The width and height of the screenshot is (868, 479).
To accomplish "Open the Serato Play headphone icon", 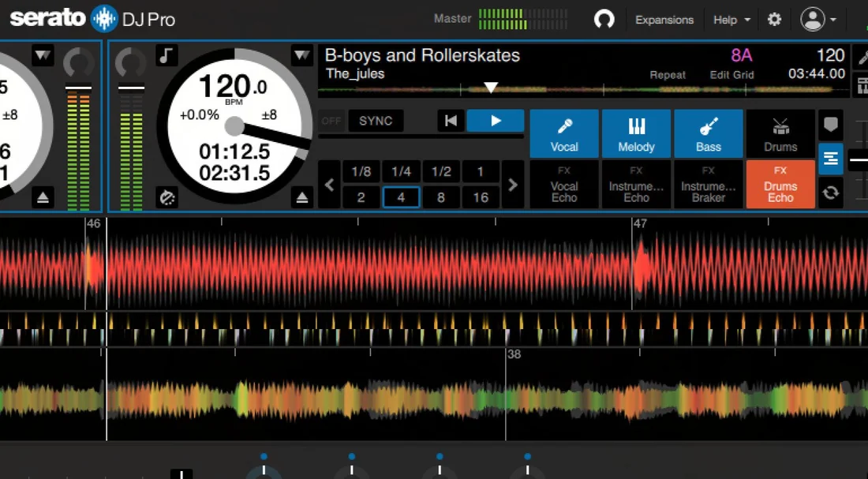I will click(x=604, y=20).
